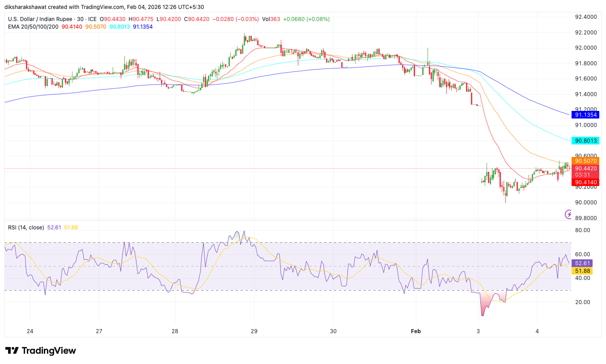Select the RSI (14, close) indicator legend

[26, 228]
